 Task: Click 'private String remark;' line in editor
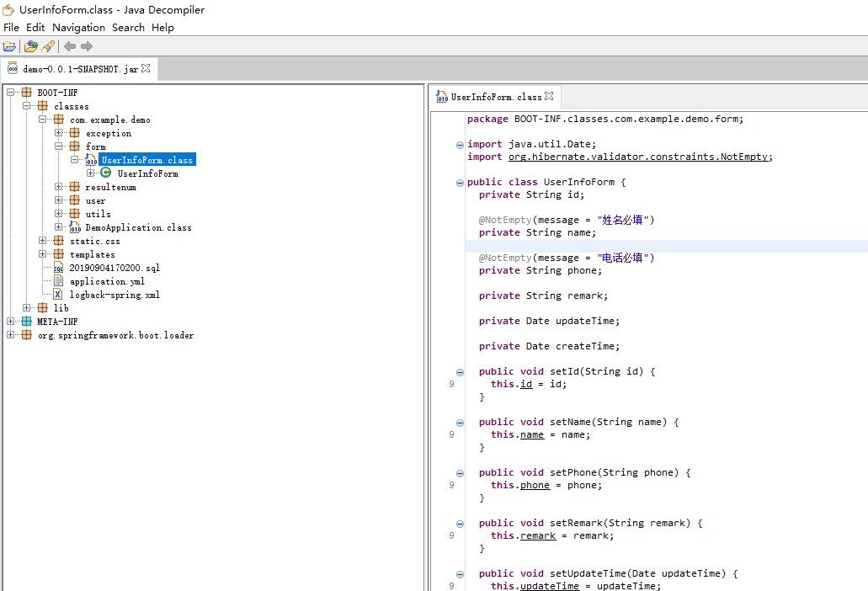[543, 296]
